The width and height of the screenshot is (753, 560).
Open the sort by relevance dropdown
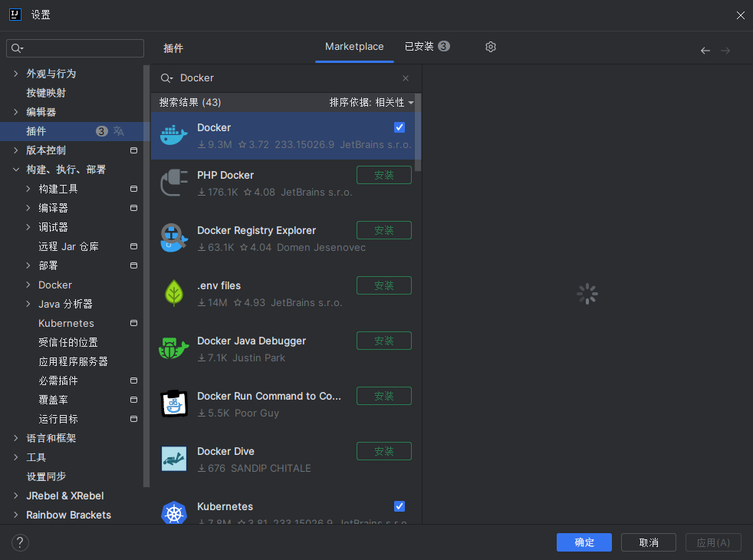point(371,103)
